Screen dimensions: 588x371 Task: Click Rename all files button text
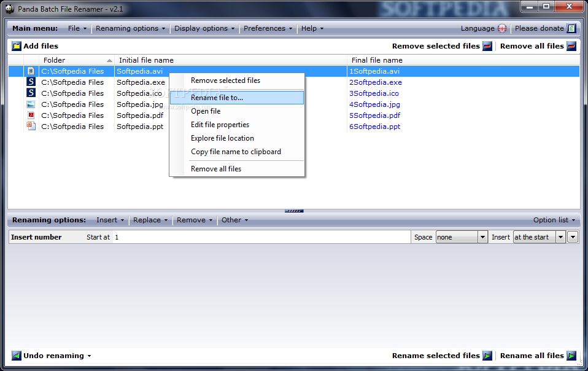[532, 356]
